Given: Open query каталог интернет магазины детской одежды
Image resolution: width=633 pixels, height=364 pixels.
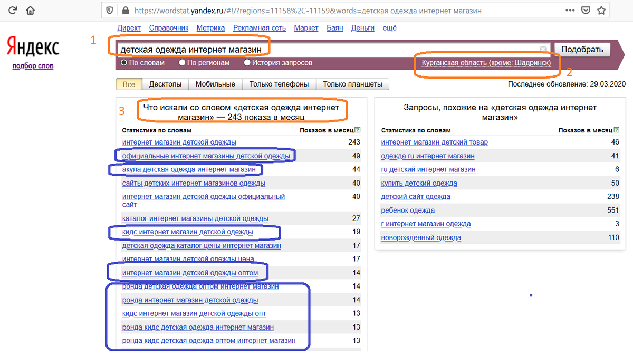Looking at the screenshot, I should coord(195,218).
